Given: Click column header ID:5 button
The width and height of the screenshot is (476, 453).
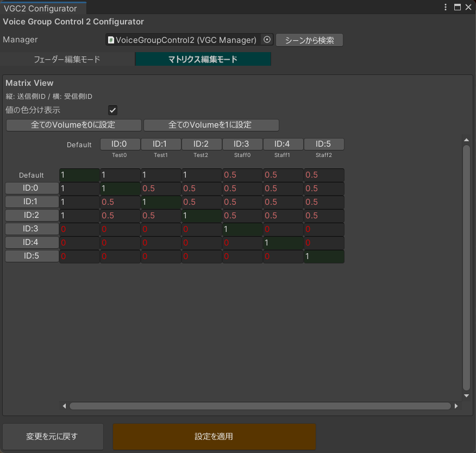Looking at the screenshot, I should (x=324, y=144).
